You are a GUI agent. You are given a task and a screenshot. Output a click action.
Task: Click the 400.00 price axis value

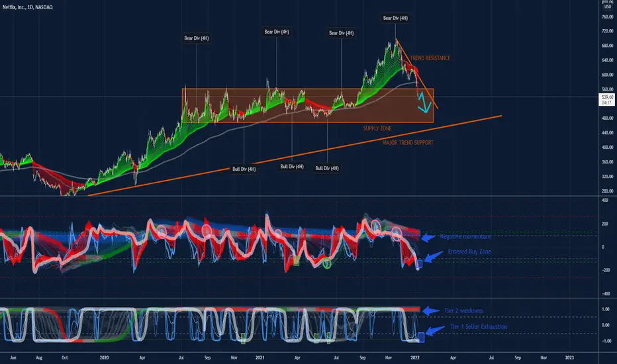(x=607, y=147)
